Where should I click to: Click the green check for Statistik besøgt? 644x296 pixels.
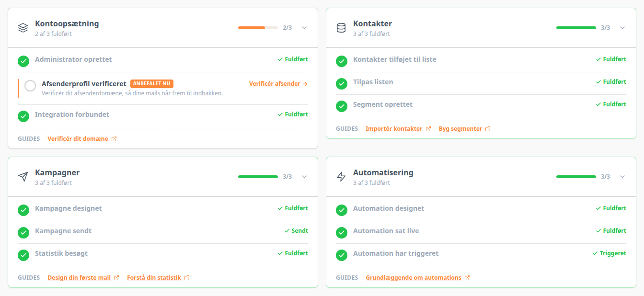coord(23,255)
